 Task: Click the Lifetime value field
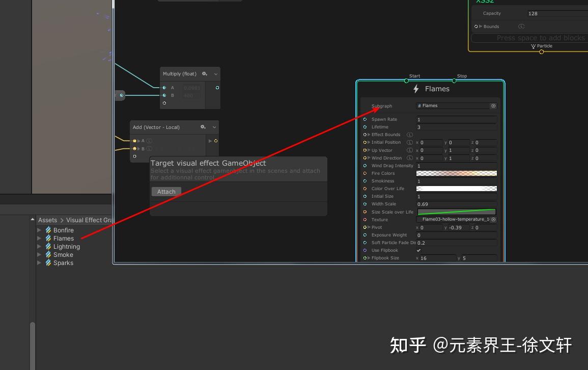(x=456, y=127)
